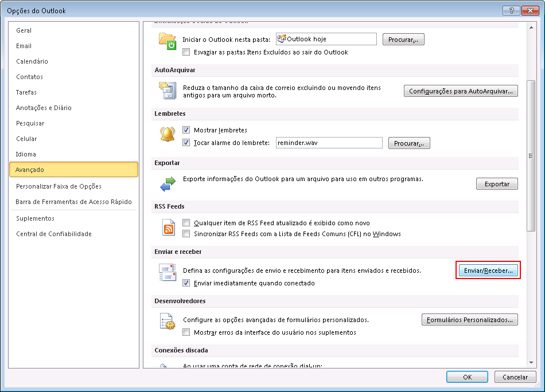545x392 pixels.
Task: Click the scrollbar down arrow
Action: click(531, 363)
